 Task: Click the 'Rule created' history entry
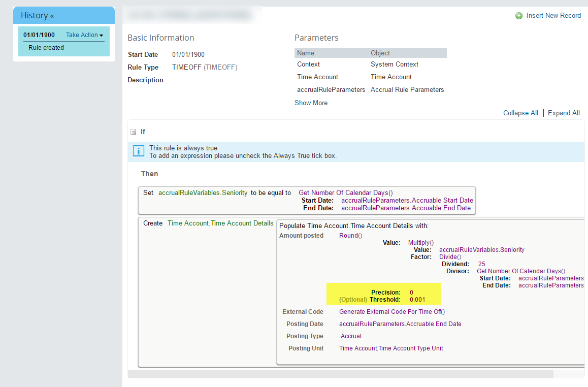(x=46, y=48)
